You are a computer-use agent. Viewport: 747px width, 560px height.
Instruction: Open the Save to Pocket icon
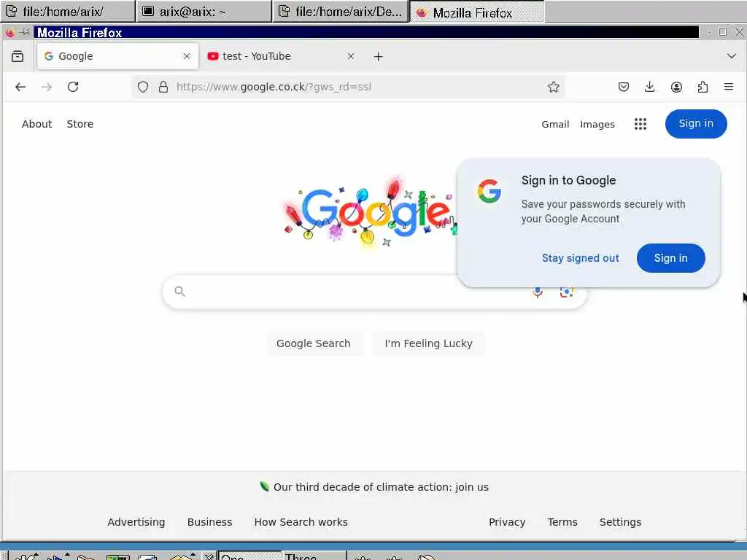coord(624,87)
